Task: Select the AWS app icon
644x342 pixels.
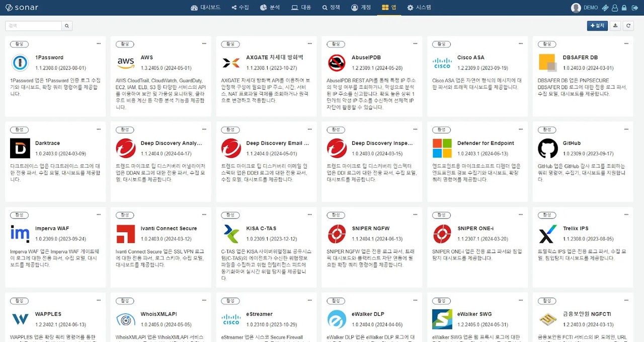Action: (x=125, y=62)
